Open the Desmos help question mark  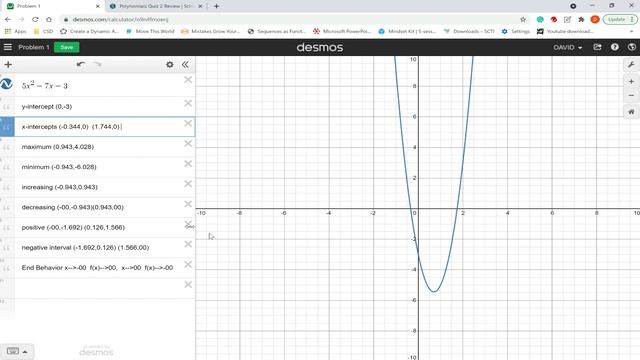tap(615, 47)
